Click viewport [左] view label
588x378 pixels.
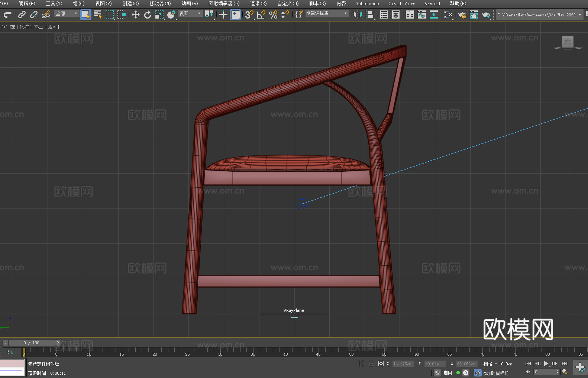[x=14, y=27]
